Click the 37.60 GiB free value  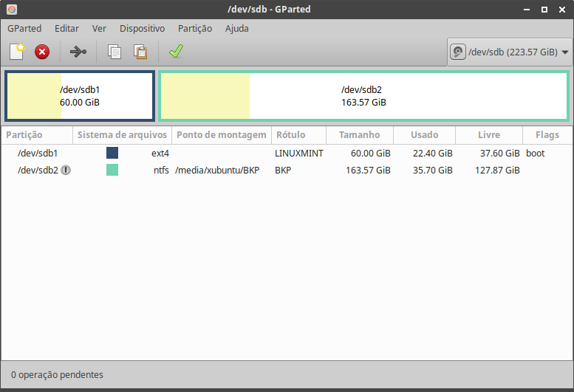[499, 154]
